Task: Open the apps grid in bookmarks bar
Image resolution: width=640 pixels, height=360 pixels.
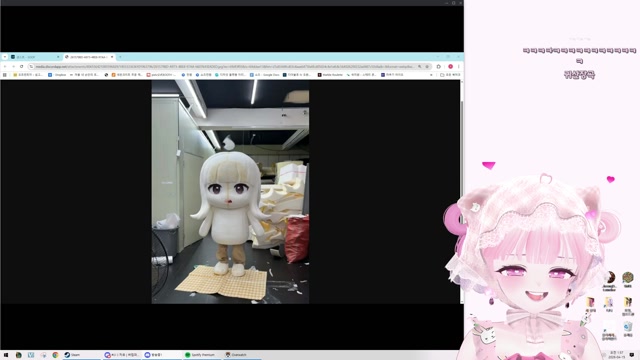Action: (x=5, y=75)
